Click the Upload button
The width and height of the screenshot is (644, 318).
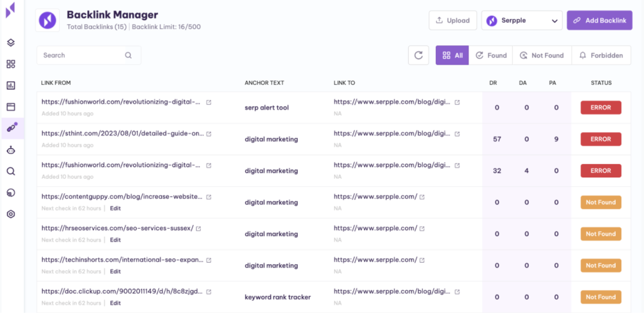coord(453,20)
